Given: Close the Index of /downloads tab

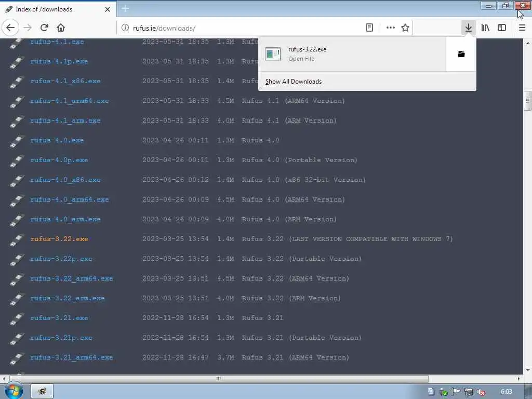Looking at the screenshot, I should point(108,9).
